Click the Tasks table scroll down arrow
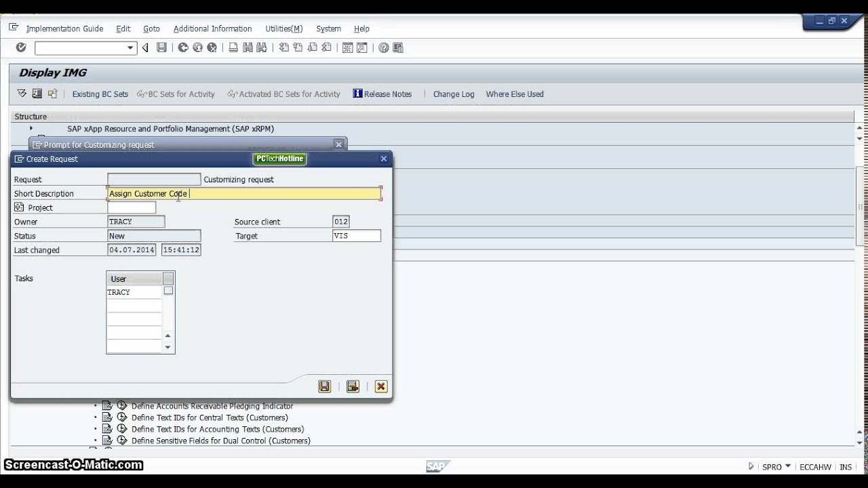This screenshot has width=868, height=488. click(x=168, y=347)
